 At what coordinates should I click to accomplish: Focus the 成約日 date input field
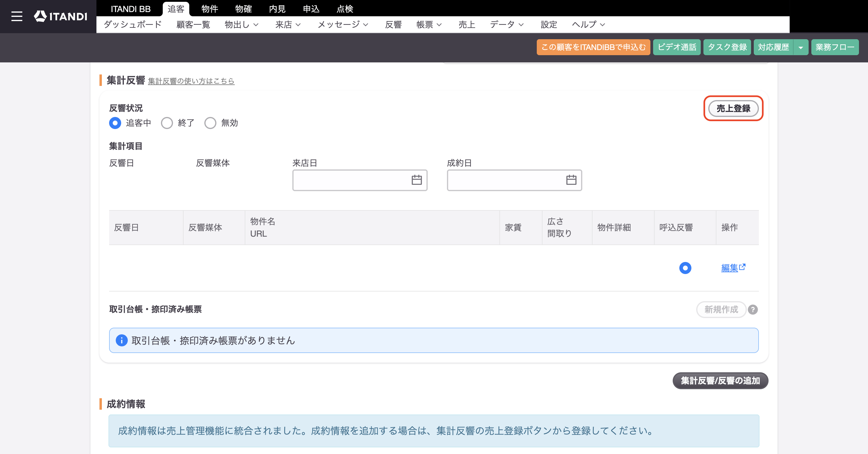click(x=514, y=180)
